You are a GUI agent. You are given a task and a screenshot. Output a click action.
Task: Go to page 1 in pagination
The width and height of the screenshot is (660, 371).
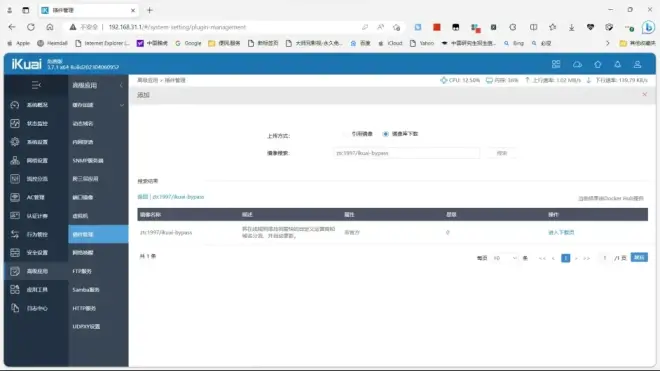coord(566,258)
